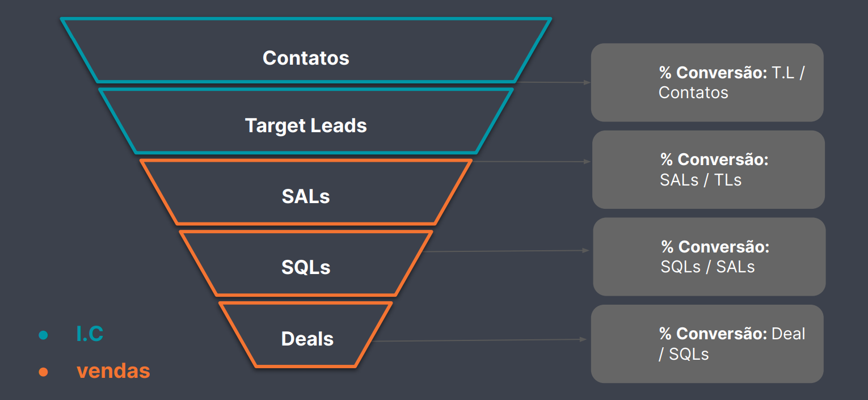Screen dimensions: 868x400
Task: Click the T.L / Contatos conversion box
Action: tap(707, 82)
